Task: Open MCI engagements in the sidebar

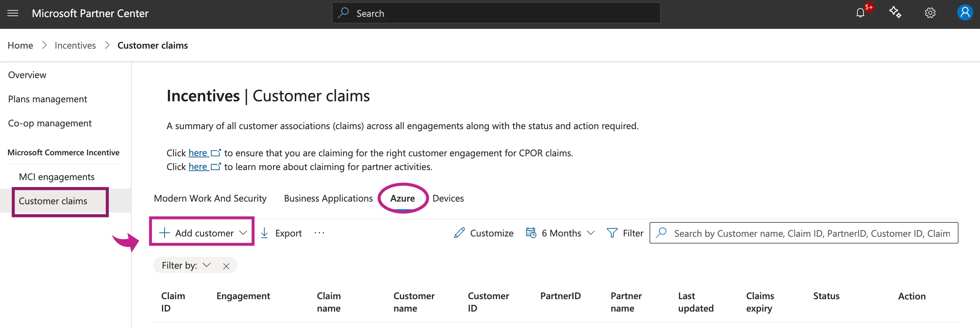Action: (57, 177)
